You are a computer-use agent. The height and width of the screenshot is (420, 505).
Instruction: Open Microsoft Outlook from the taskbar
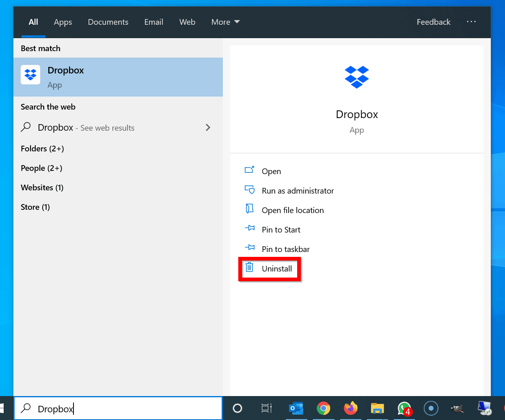[296, 409]
